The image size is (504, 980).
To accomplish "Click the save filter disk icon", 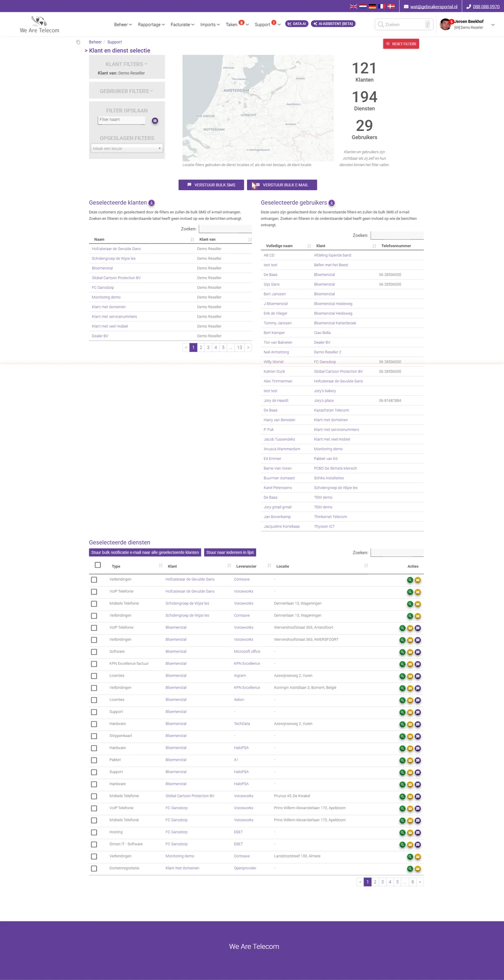I will [x=155, y=121].
